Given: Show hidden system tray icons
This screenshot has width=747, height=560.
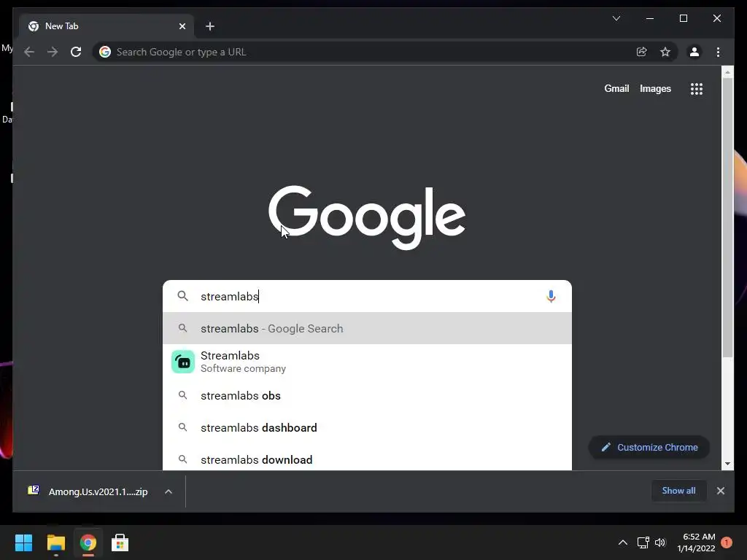Looking at the screenshot, I should click(622, 542).
